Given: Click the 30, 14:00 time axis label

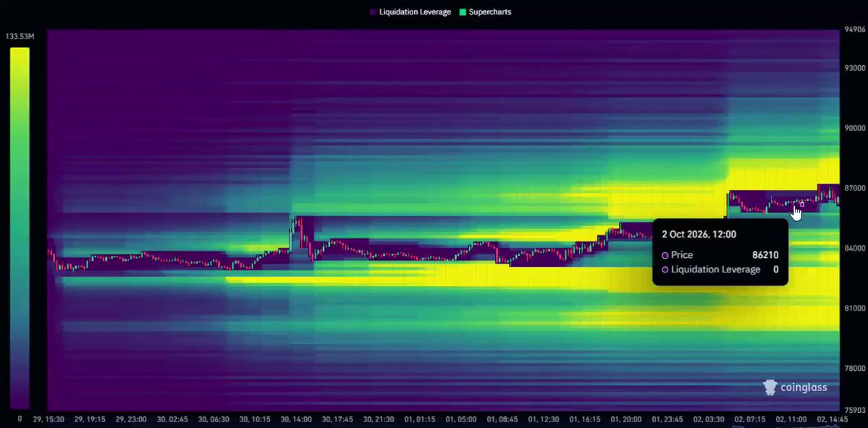Looking at the screenshot, I should [x=296, y=420].
